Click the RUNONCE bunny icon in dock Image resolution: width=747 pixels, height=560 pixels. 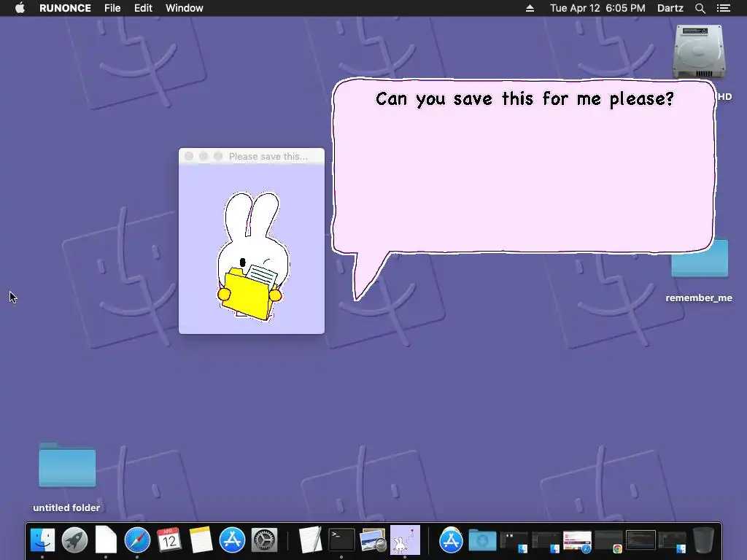tap(405, 540)
